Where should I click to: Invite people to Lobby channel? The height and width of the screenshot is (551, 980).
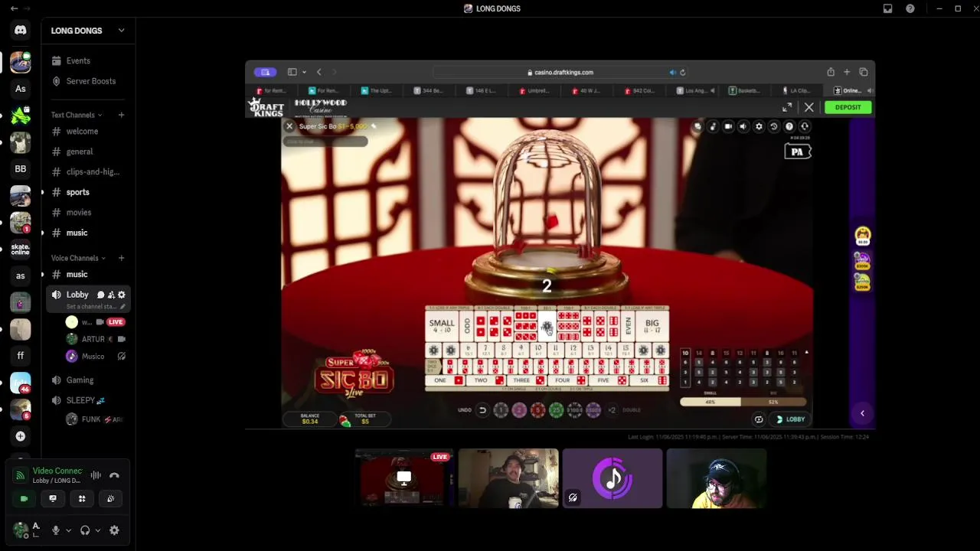pos(111,295)
